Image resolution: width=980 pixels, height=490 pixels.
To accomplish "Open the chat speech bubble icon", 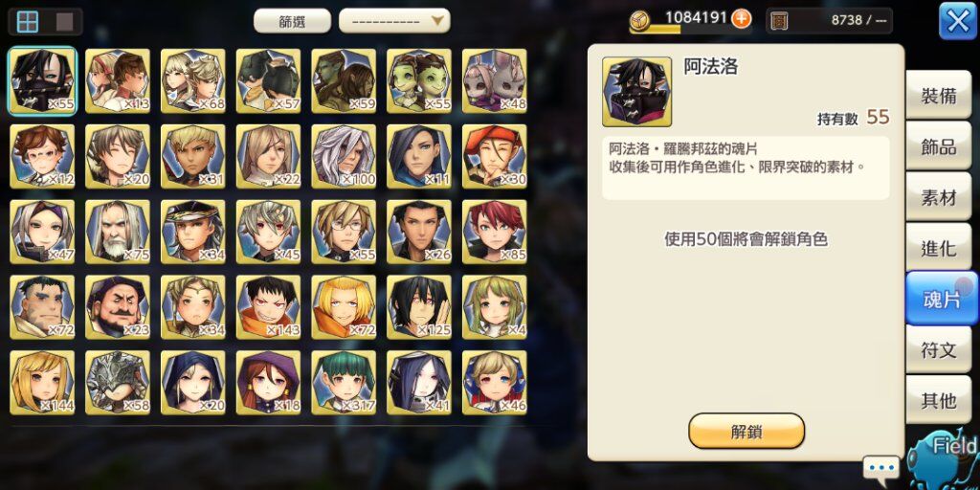I will coord(881,468).
